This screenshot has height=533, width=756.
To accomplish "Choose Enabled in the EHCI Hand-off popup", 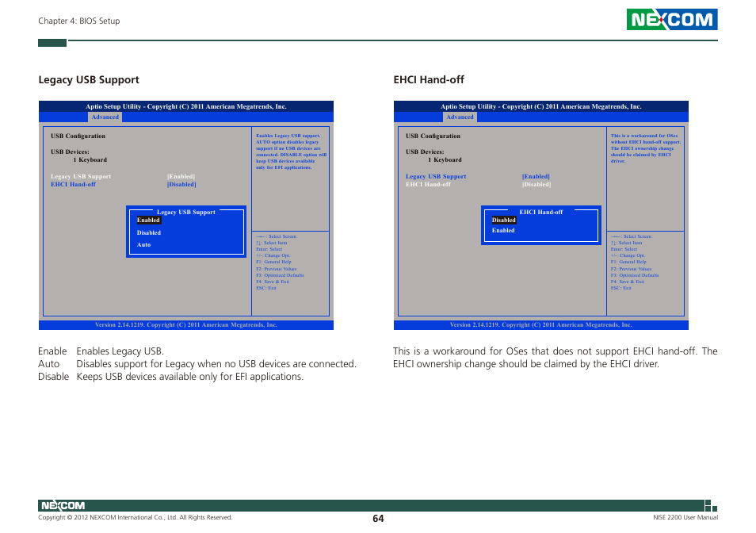I will pos(503,231).
